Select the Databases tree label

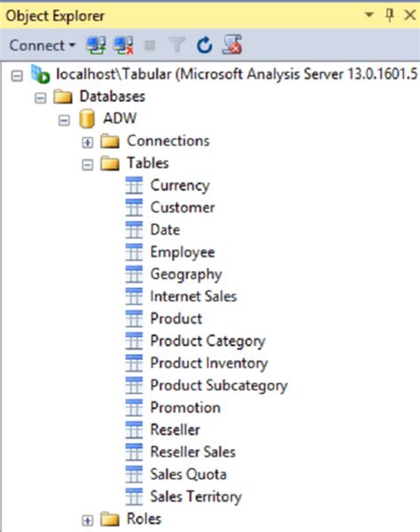(x=113, y=97)
